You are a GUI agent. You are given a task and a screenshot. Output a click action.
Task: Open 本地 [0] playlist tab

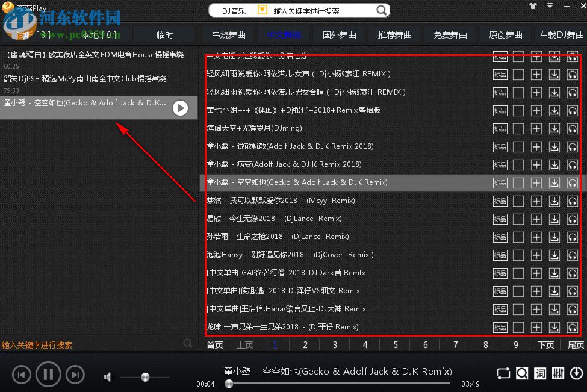click(x=99, y=35)
